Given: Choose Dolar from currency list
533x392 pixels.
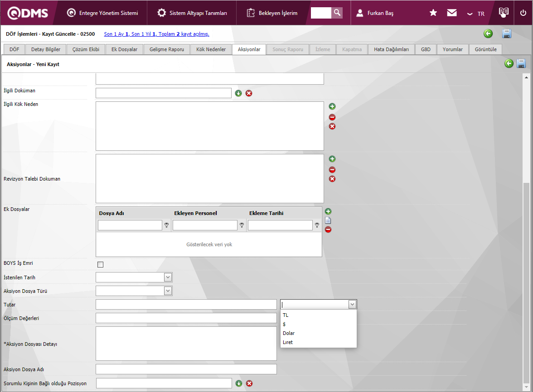Looking at the screenshot, I should click(319, 333).
